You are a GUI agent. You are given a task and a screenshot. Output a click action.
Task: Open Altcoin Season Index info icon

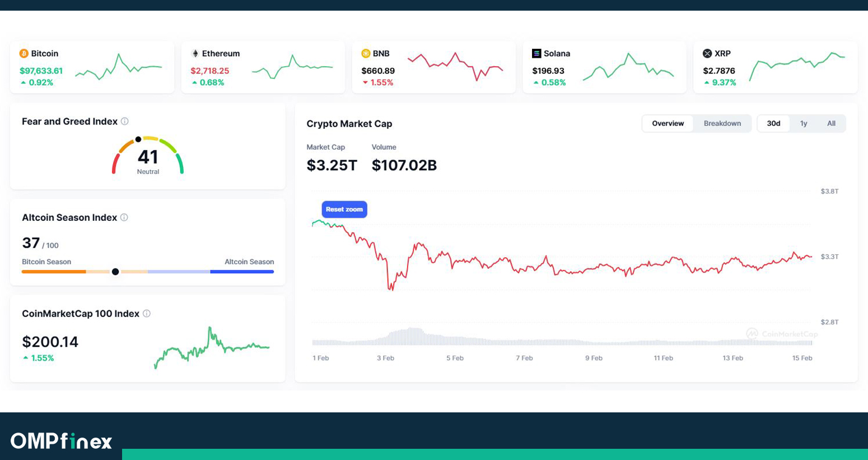124,217
